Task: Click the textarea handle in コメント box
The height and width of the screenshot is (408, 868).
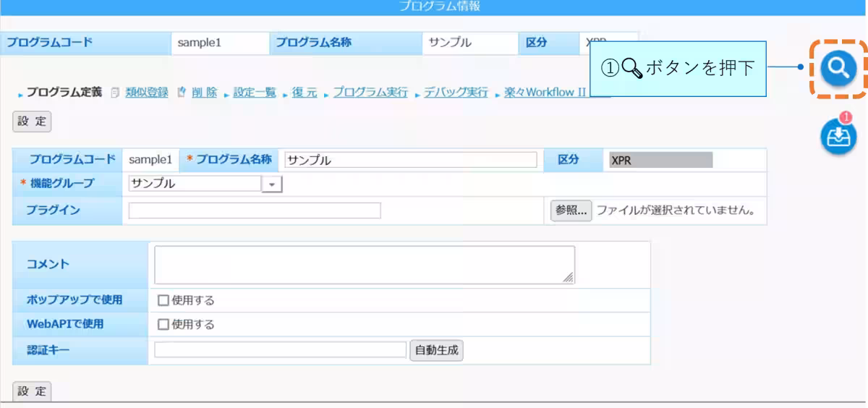Action: [x=569, y=277]
